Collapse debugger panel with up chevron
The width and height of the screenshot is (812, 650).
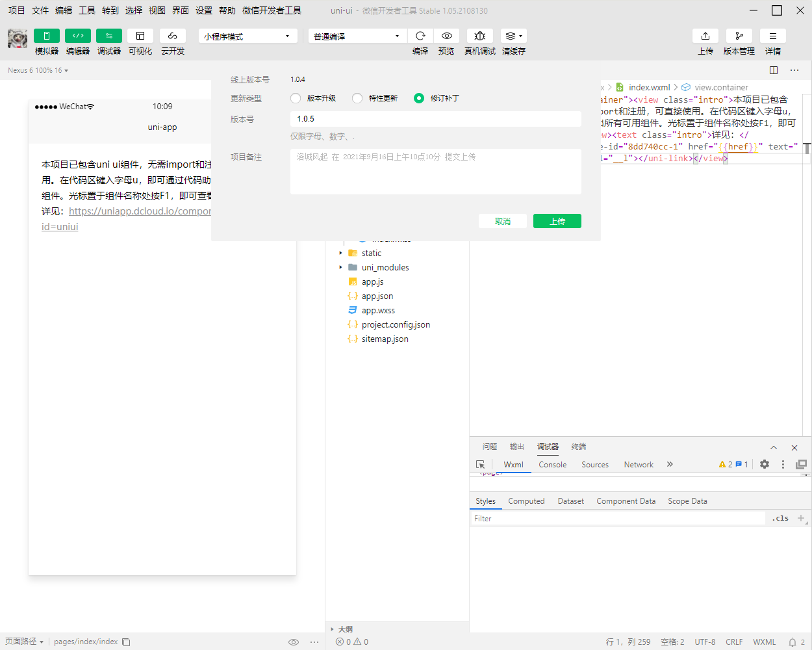pos(774,448)
